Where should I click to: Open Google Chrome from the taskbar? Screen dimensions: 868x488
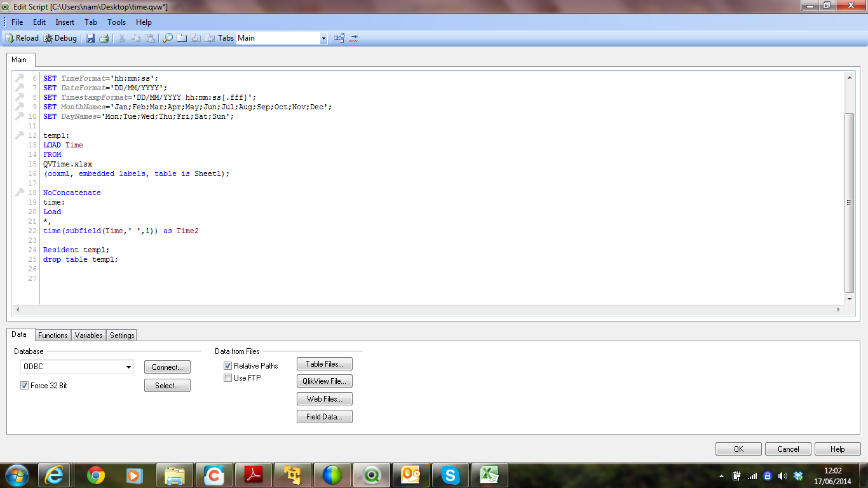point(96,475)
